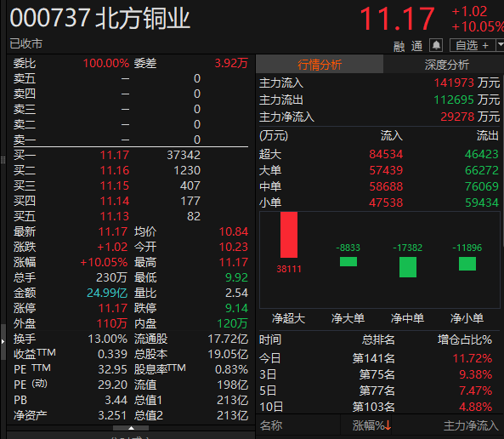This screenshot has width=504, height=439.
Task: Click 买一 volume 37342
Action: pyautogui.click(x=184, y=155)
